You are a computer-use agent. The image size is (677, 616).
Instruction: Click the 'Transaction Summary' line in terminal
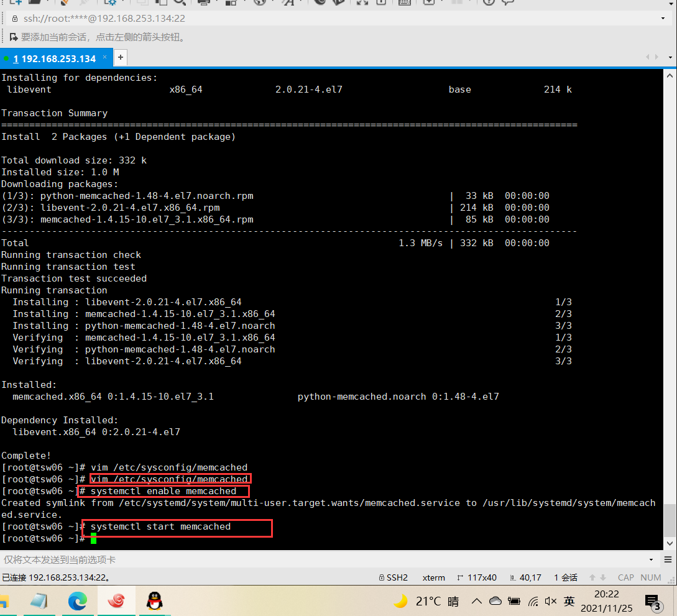tap(55, 113)
